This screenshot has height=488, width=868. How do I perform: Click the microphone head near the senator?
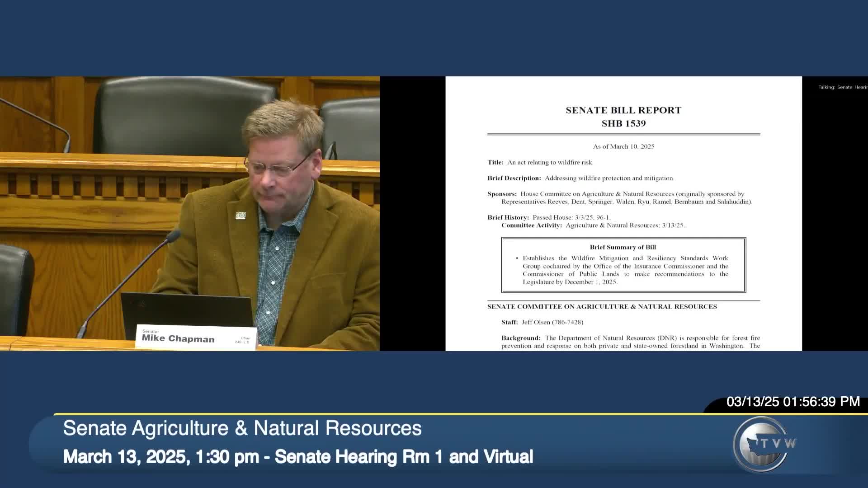(x=173, y=236)
